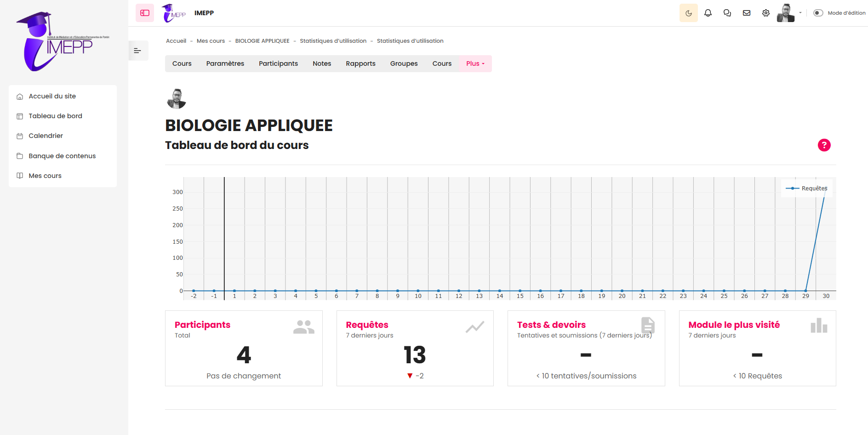This screenshot has width=868, height=435.
Task: Click the IMEPP logo in top bar
Action: click(x=174, y=13)
